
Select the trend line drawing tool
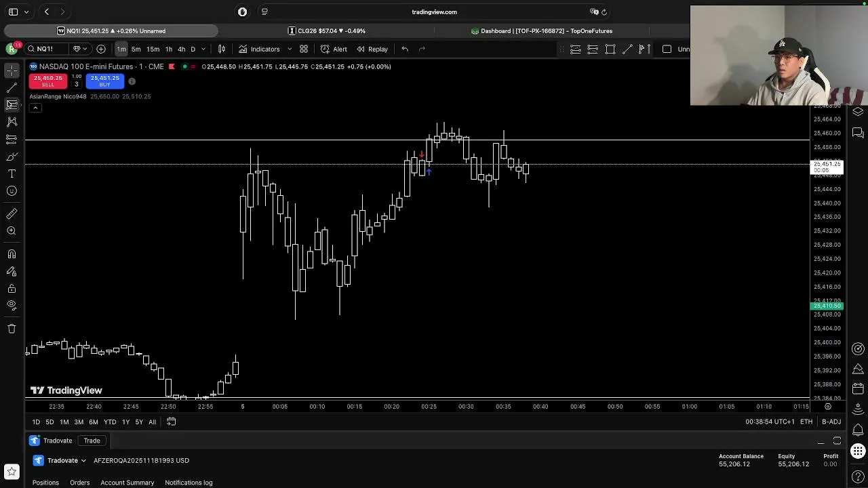coord(12,87)
